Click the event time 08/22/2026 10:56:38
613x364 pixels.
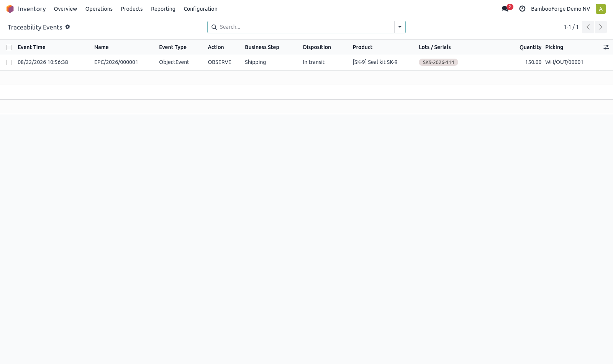(x=43, y=62)
